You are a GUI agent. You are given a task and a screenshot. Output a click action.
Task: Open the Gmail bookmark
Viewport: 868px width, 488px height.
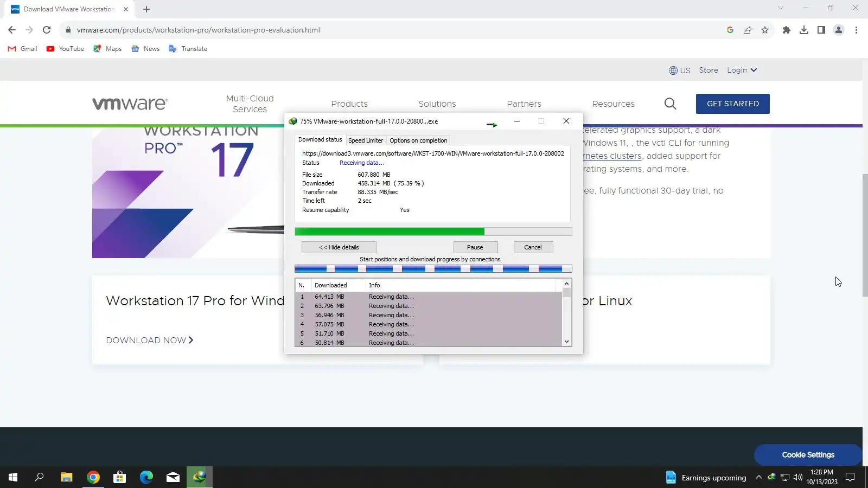(23, 49)
